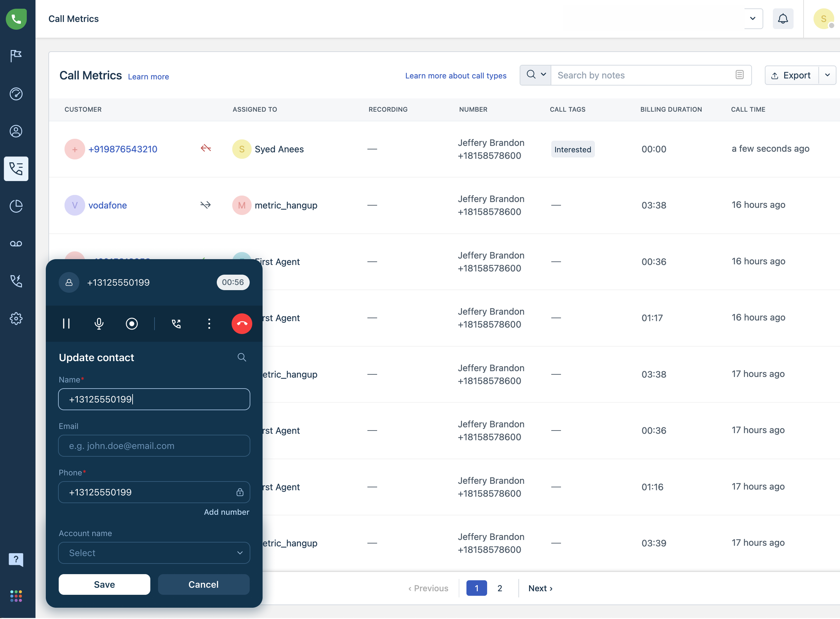840x619 pixels.
Task: Click the purple V avatar for vodafone
Action: (x=75, y=205)
